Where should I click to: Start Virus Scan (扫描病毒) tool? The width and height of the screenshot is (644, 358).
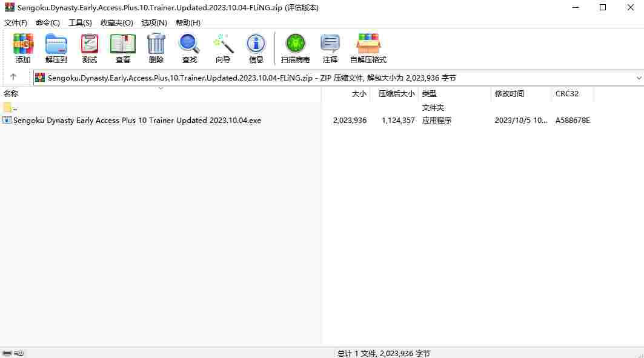[295, 48]
